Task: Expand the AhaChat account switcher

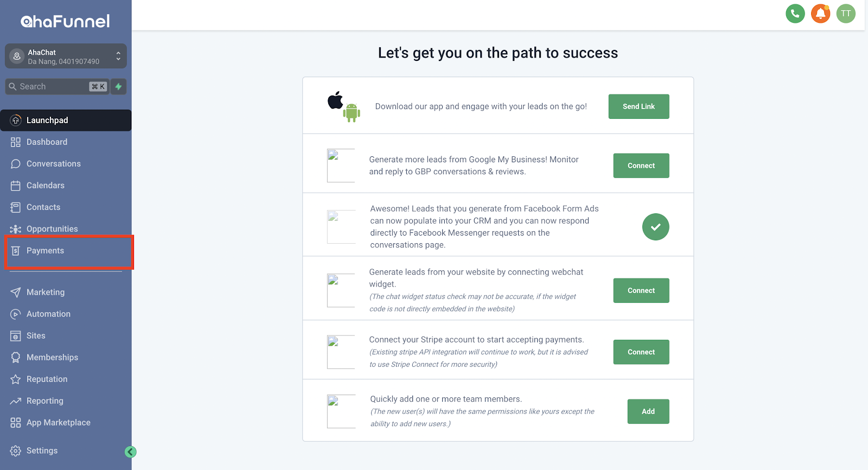Action: 66,56
